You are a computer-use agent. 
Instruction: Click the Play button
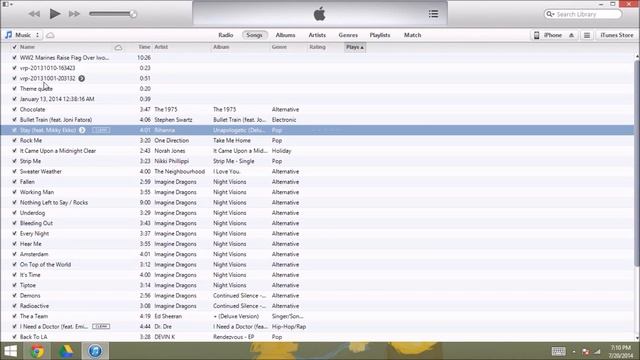pos(55,14)
